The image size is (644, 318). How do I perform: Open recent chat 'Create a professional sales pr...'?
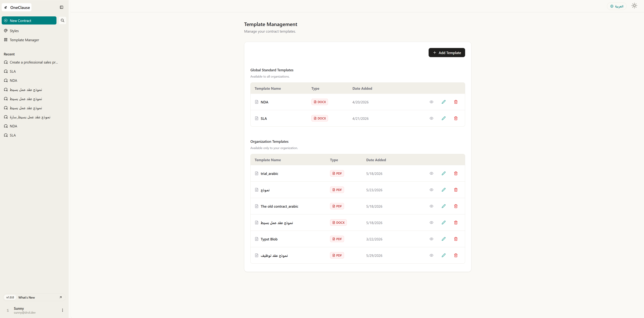[x=34, y=62]
